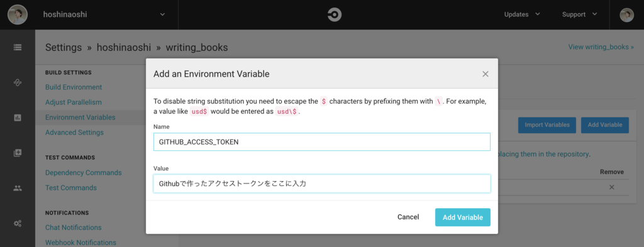Remove the variable with the X icon
The height and width of the screenshot is (247, 644).
coord(611,187)
